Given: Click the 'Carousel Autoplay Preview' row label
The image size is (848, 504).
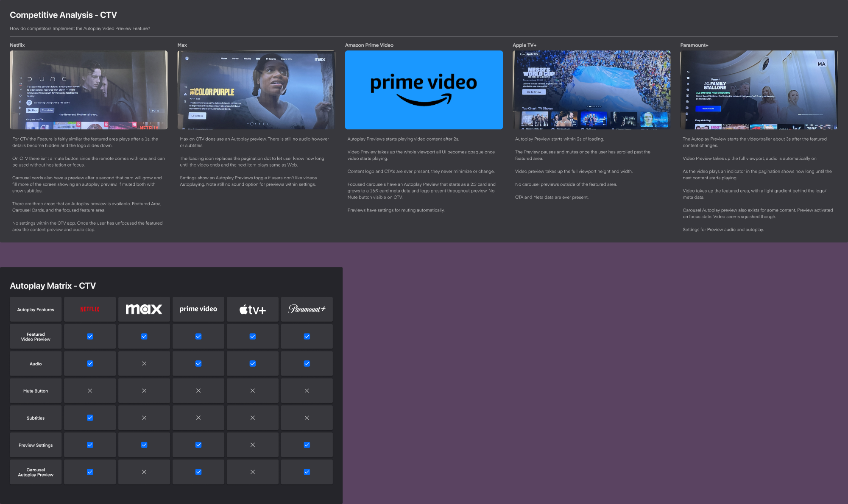Looking at the screenshot, I should (x=36, y=472).
